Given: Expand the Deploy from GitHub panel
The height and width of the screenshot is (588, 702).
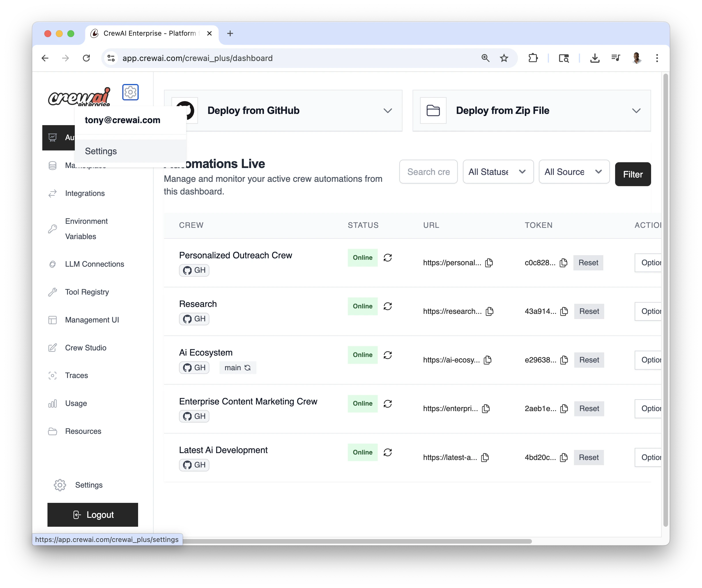Looking at the screenshot, I should coord(388,110).
